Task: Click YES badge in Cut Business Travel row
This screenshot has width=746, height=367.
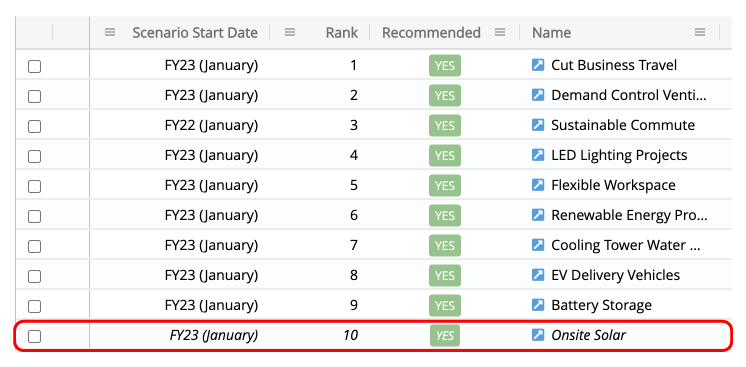Action: [x=445, y=66]
